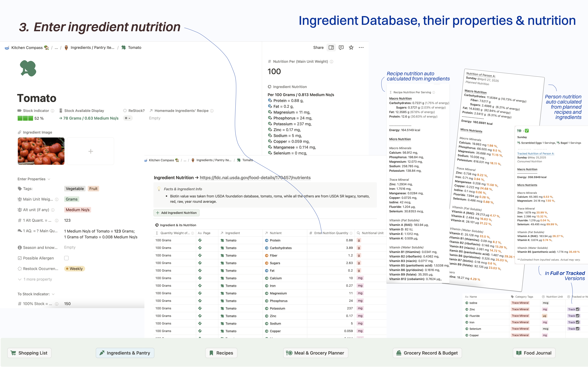Open Tracked Nutrition of Person A link

(x=536, y=154)
